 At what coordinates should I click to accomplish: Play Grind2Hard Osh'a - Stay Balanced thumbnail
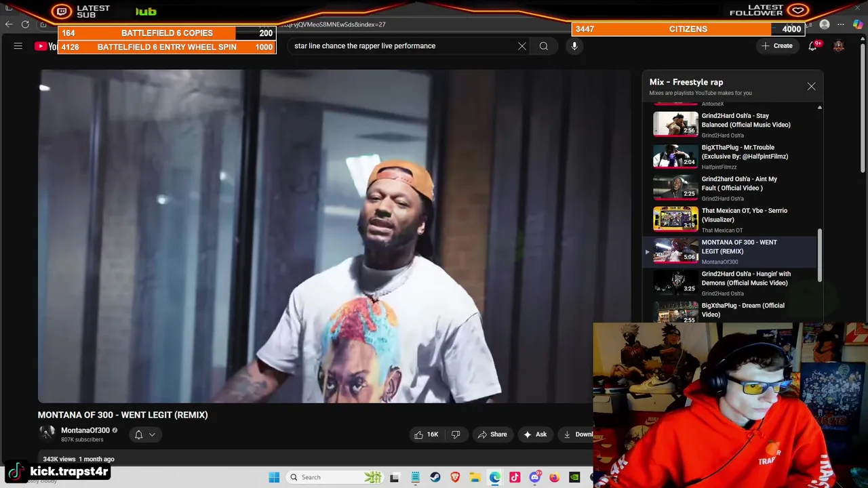pyautogui.click(x=675, y=124)
